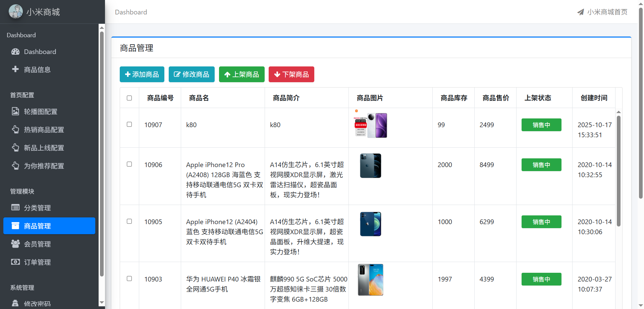The height and width of the screenshot is (309, 644).
Task: Click the red 下架商品 button
Action: (291, 74)
